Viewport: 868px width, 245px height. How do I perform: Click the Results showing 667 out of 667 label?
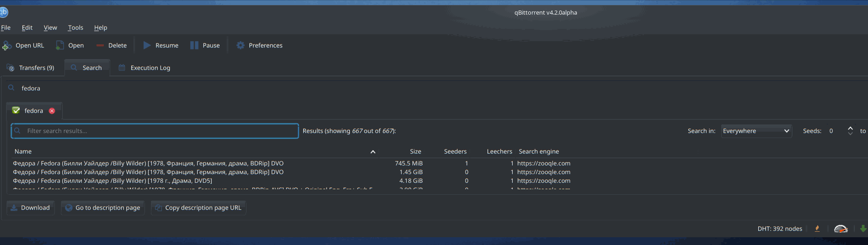coord(349,131)
